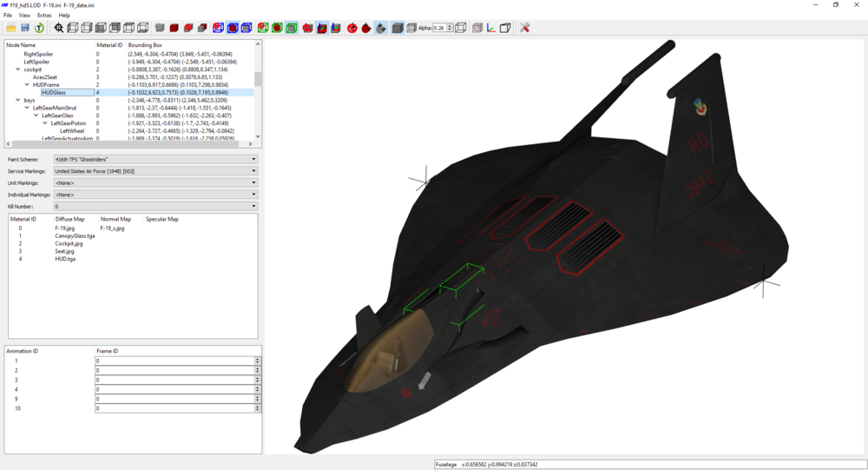
Task: Click the gray cube with axes icon
Action: point(336,28)
